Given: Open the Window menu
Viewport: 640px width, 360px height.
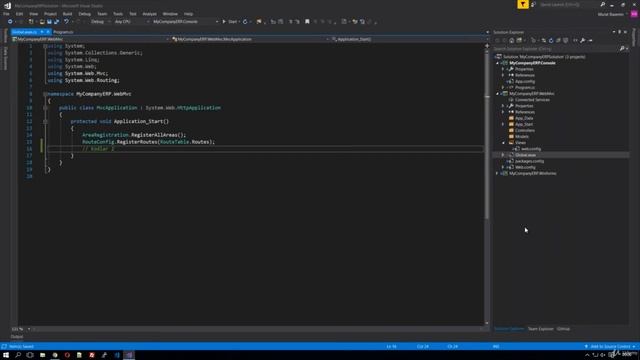Looking at the screenshot, I should 170,14.
